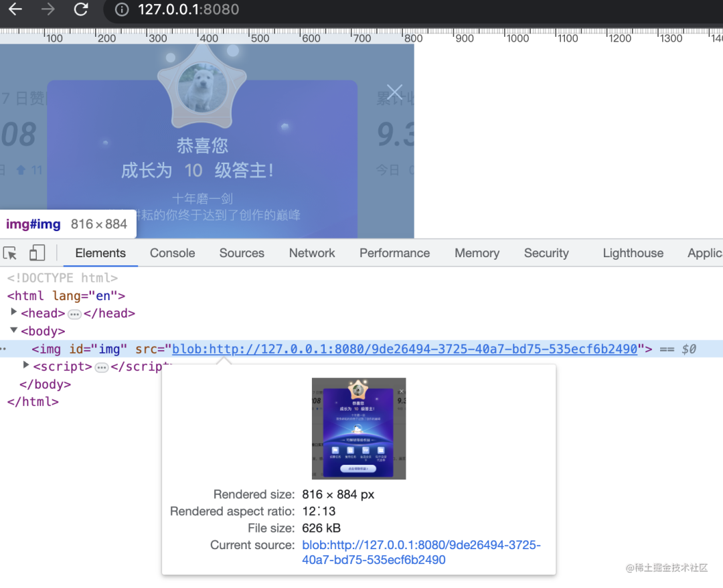Collapse the body element in the DOM tree
This screenshot has width=723, height=588.
tap(15, 330)
